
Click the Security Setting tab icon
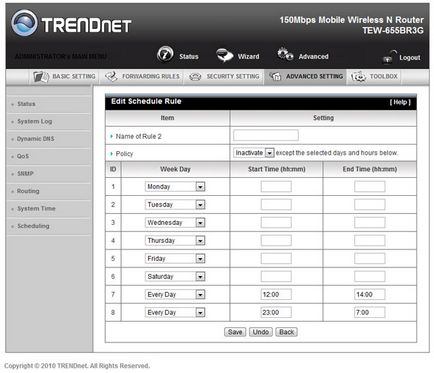195,77
